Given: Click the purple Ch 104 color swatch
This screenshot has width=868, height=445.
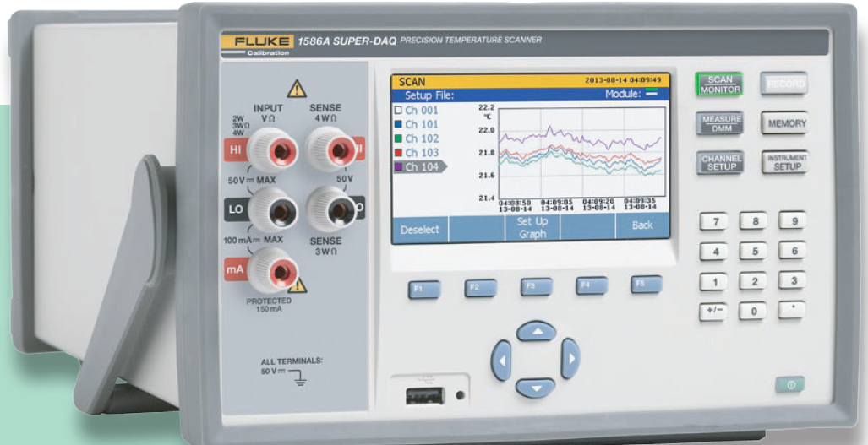Looking at the screenshot, I should click(x=398, y=167).
